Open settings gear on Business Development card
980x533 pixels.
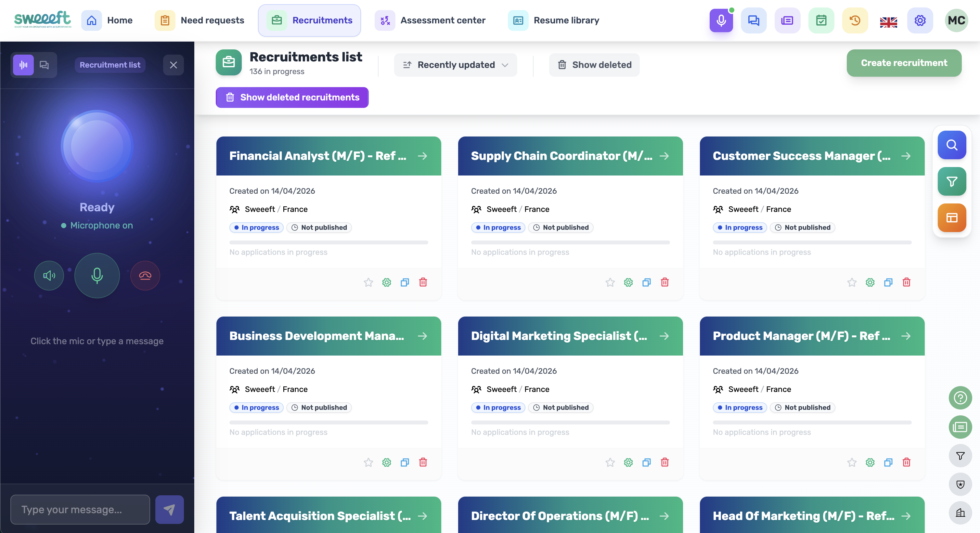coord(386,462)
